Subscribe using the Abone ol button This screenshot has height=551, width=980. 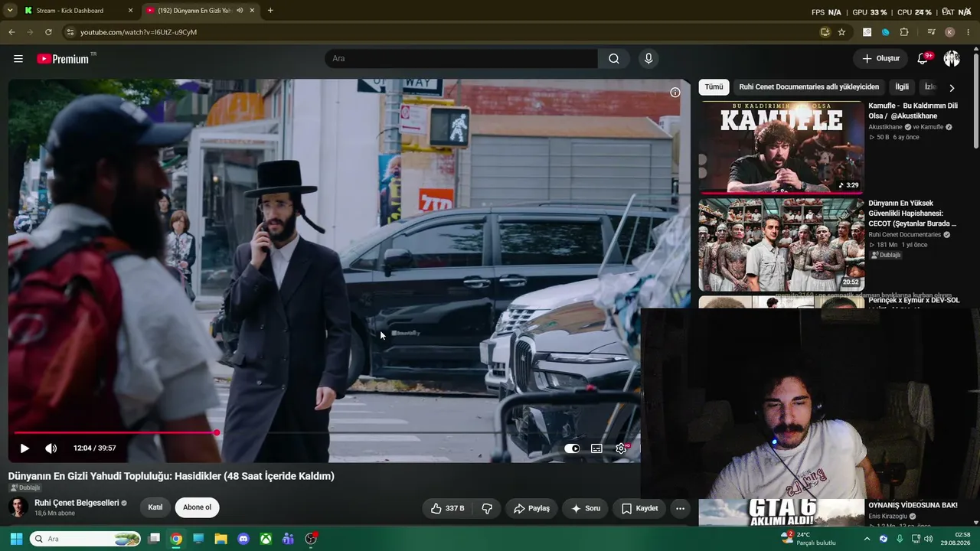pyautogui.click(x=197, y=507)
